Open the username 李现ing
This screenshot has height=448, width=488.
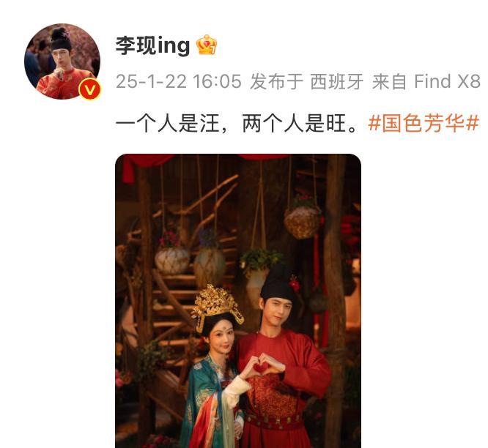point(152,45)
